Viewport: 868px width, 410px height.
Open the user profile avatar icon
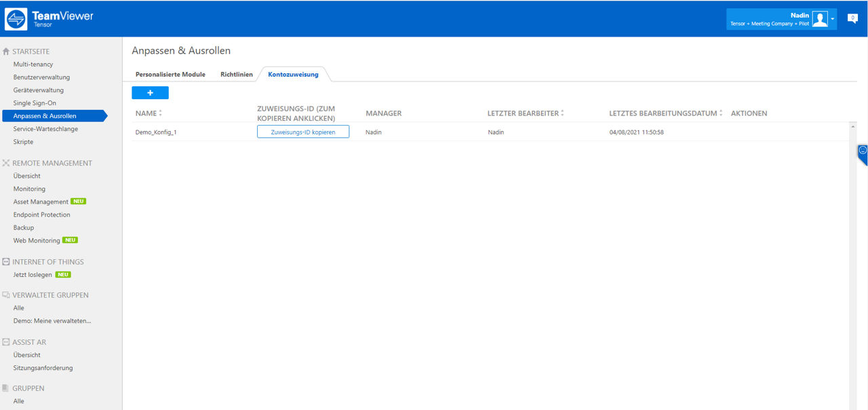coord(820,19)
